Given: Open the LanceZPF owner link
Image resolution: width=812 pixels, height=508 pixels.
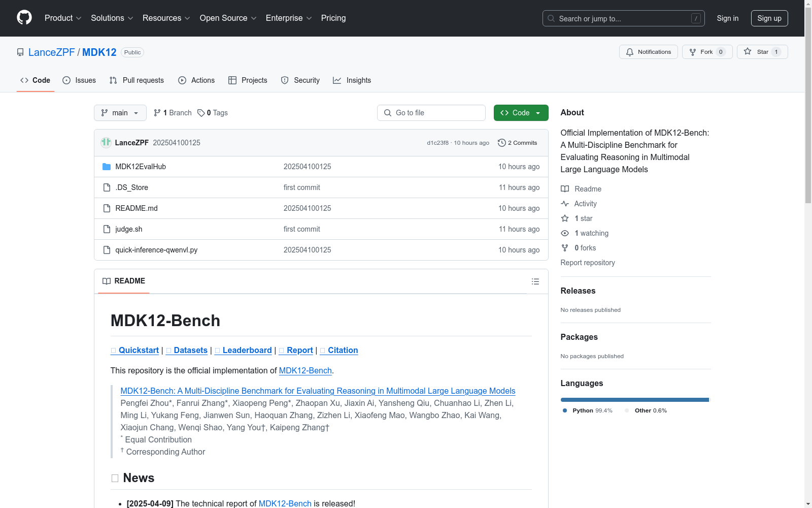Looking at the screenshot, I should 52,52.
